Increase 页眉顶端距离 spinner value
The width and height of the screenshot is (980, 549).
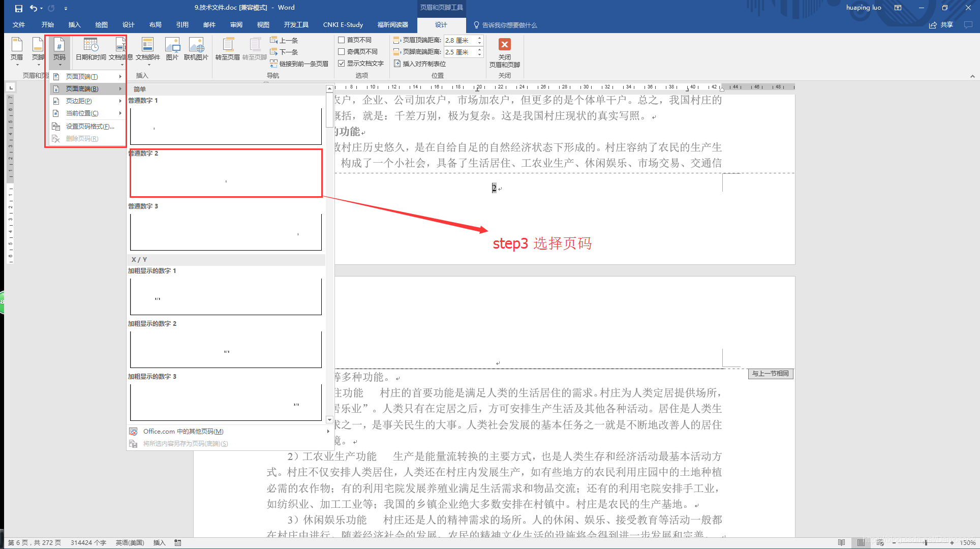tap(479, 38)
